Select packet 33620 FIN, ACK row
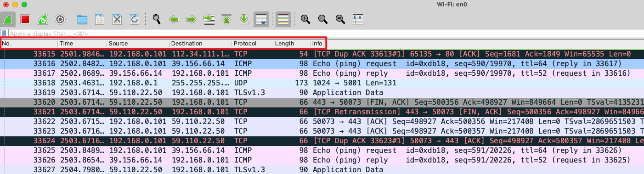 click(x=322, y=102)
